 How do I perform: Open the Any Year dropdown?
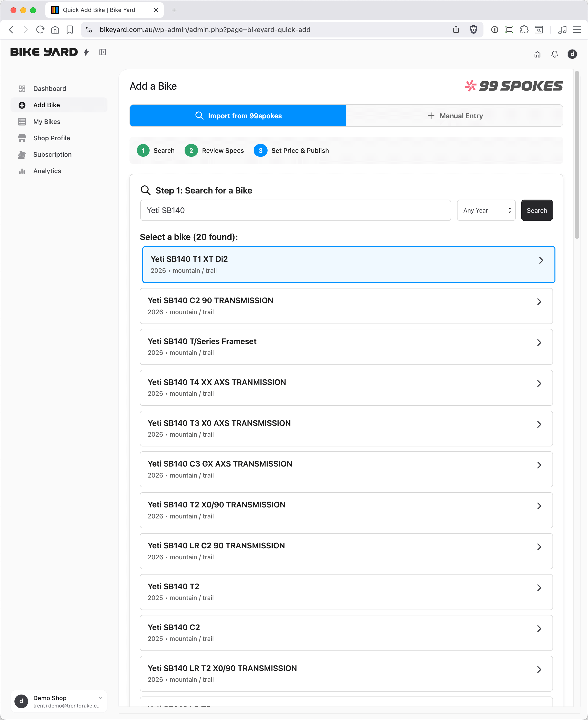coord(486,210)
